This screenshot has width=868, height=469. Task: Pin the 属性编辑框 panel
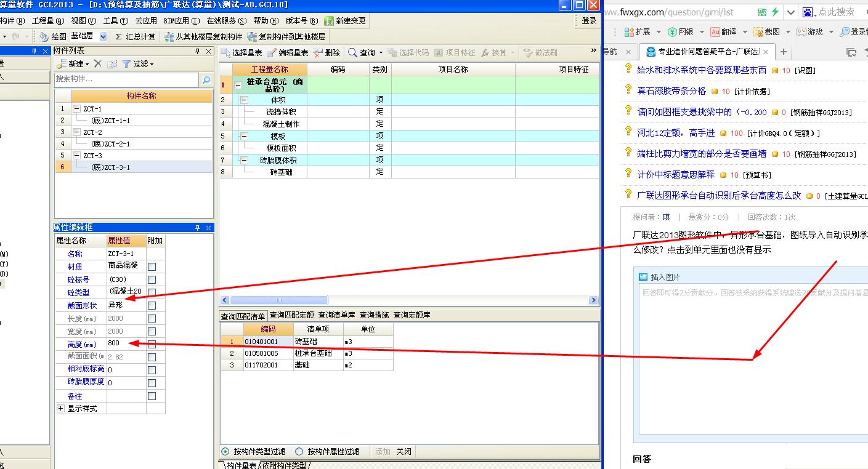point(198,228)
